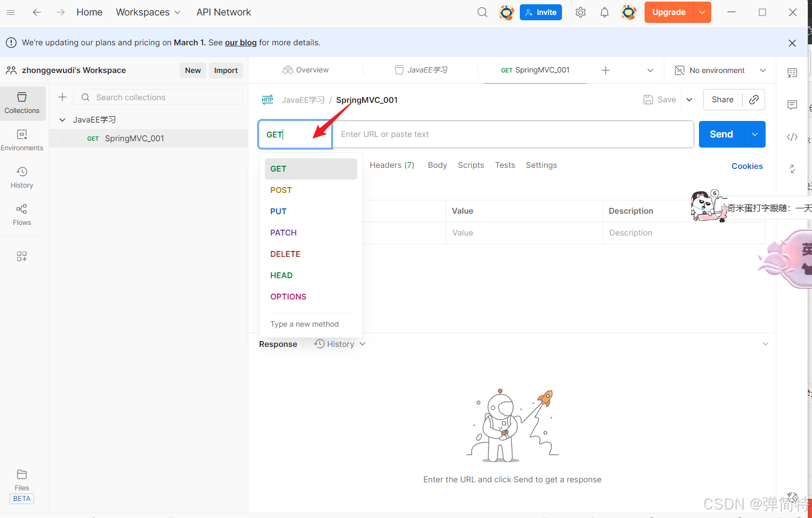The height and width of the screenshot is (518, 812).
Task: Open the Collections sidebar section
Action: click(x=22, y=103)
